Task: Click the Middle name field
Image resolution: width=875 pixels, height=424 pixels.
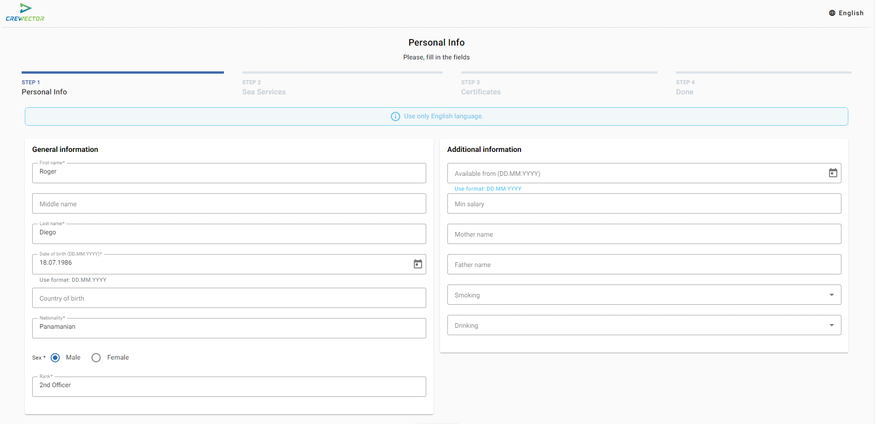Action: coord(228,204)
